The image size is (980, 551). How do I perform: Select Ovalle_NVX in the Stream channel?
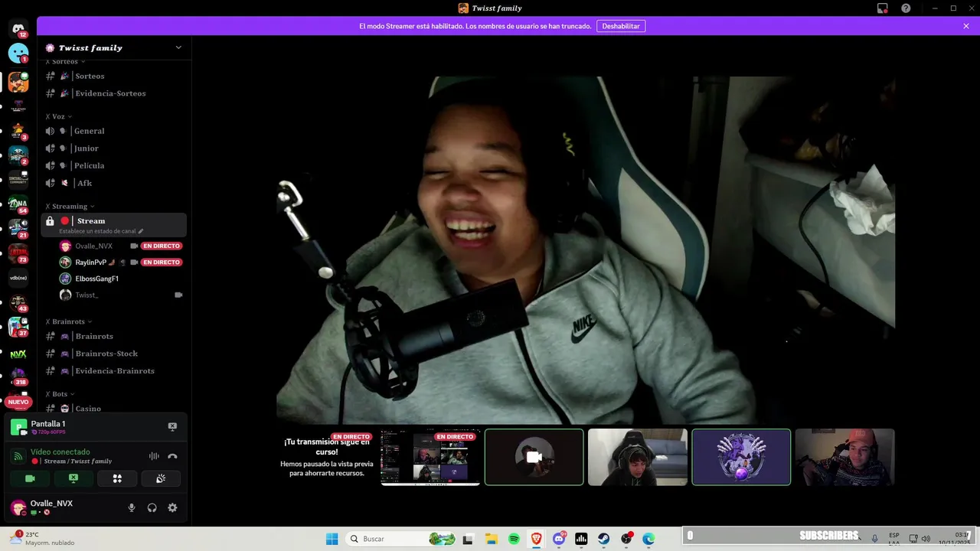[x=121, y=246]
